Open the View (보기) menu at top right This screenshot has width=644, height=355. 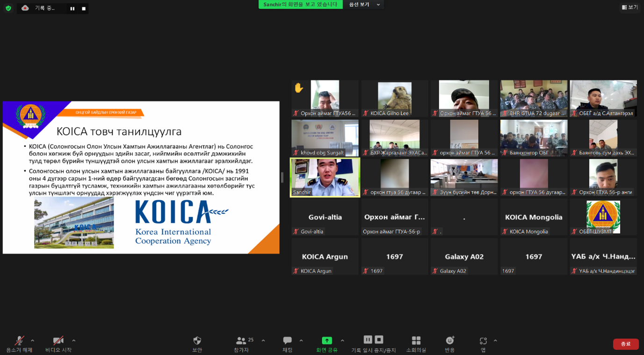630,7
